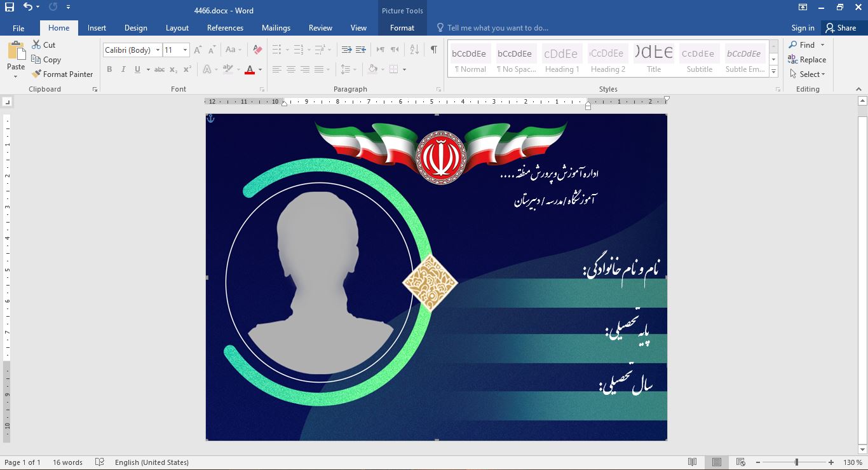
Task: Click in the Tell me search box
Action: tap(498, 28)
